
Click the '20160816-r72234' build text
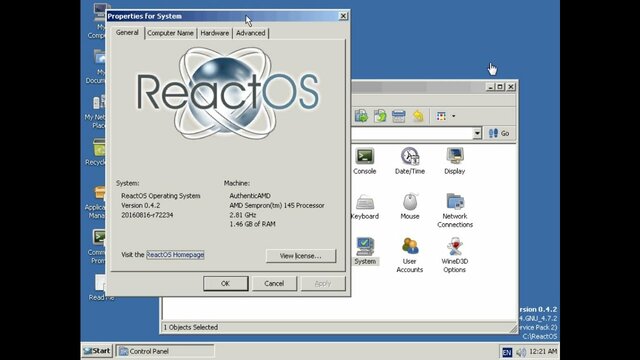tap(147, 215)
